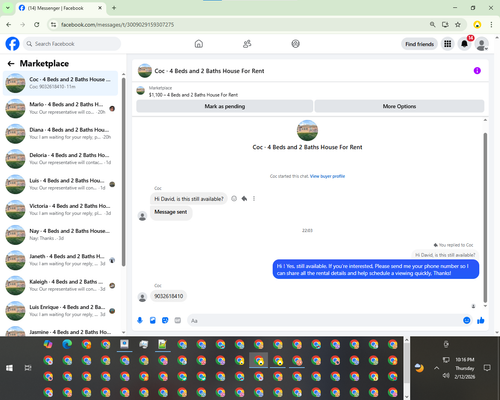
Task: Click the voice clip microphone icon
Action: pyautogui.click(x=140, y=320)
